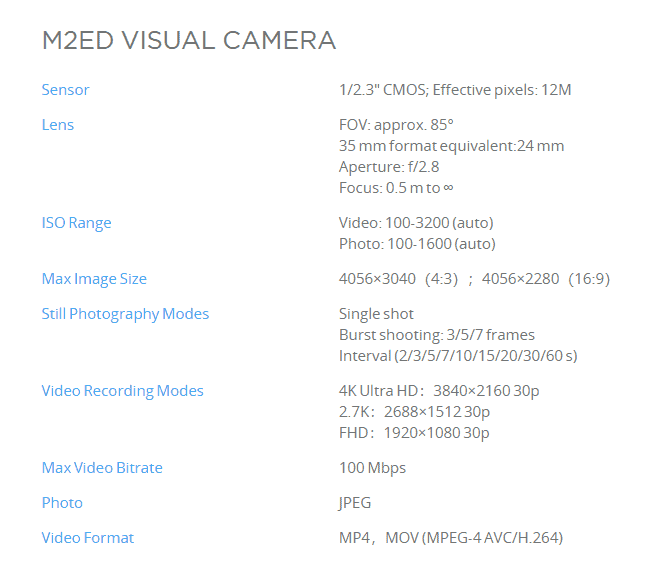Click the JPEG photo format value
652x572 pixels.
[355, 503]
